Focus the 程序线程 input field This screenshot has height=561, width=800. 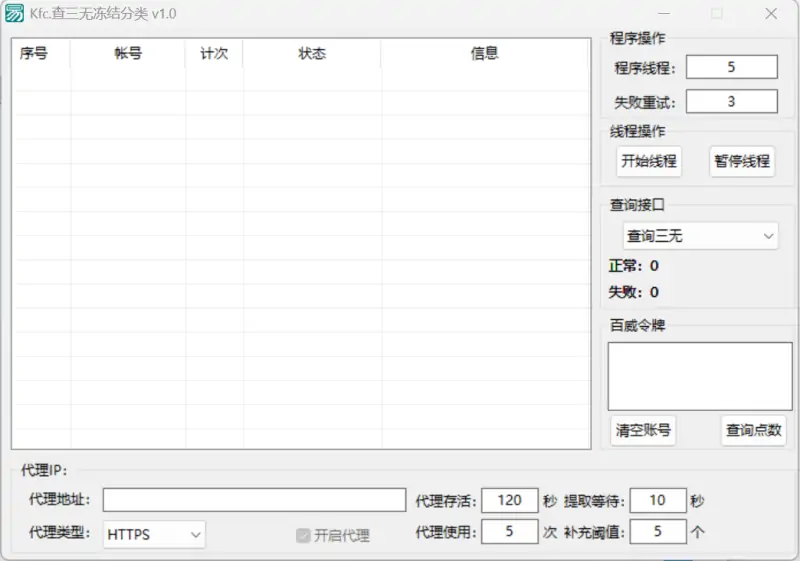731,67
